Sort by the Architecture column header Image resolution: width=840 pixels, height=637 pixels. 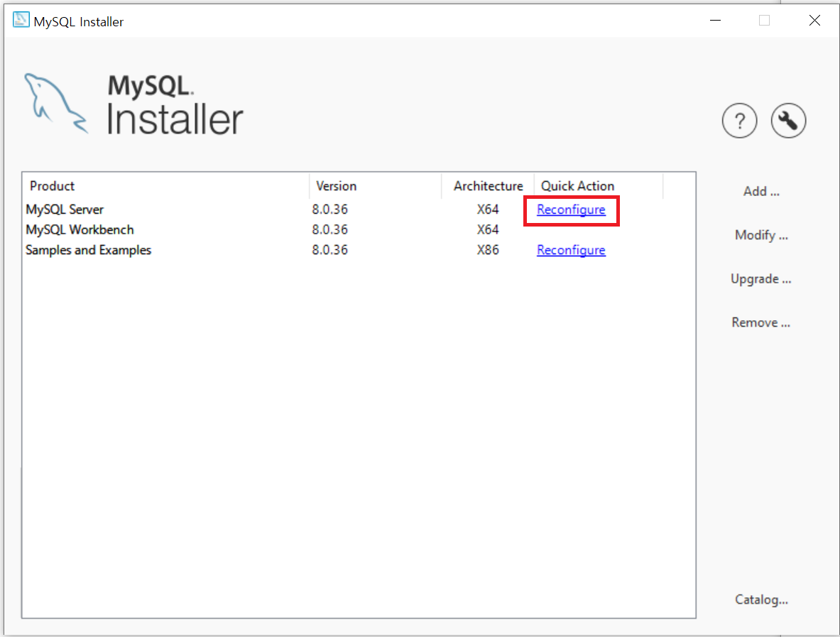[488, 186]
